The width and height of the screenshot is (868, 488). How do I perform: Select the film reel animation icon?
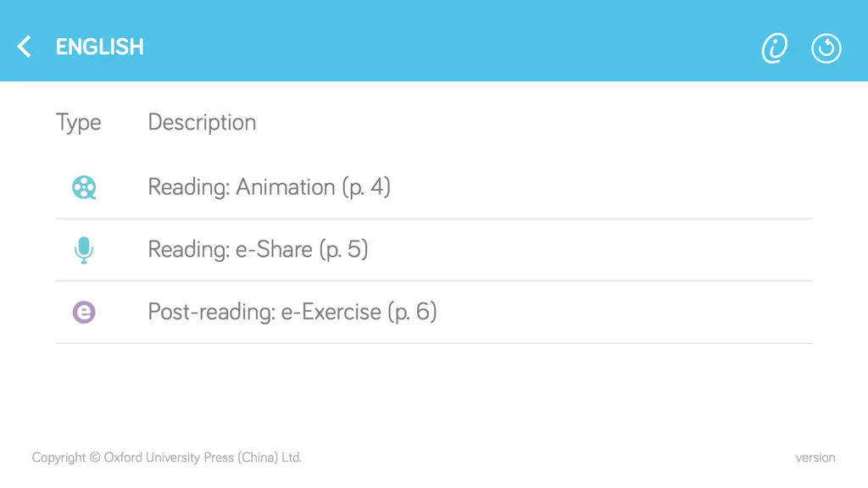click(x=84, y=187)
